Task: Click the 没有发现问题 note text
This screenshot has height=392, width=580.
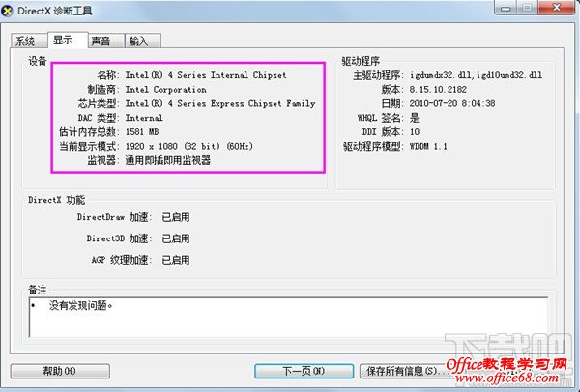Action: coord(80,305)
